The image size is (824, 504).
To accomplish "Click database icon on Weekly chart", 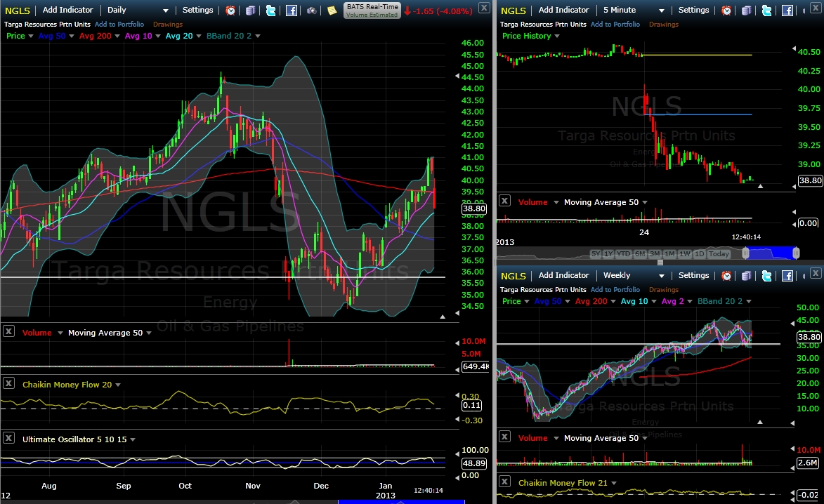I will (x=746, y=276).
